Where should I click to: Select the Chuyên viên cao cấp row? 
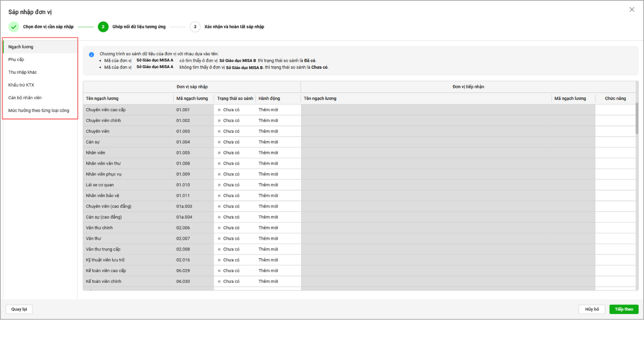pos(359,110)
